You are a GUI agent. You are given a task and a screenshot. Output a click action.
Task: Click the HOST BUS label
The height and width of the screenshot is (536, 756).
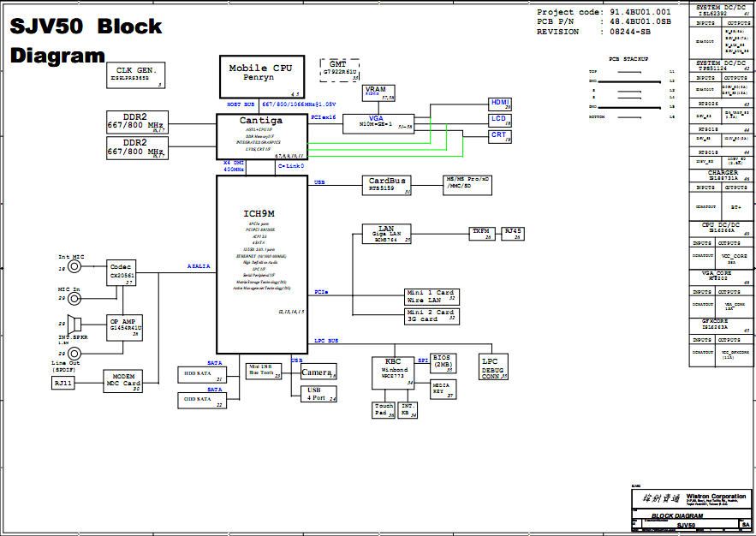pos(241,104)
